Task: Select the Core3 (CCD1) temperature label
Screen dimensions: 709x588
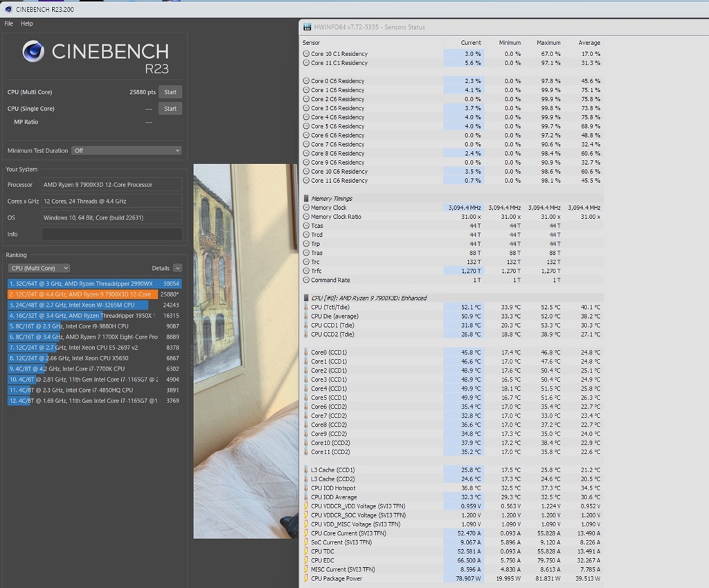Action: click(329, 380)
